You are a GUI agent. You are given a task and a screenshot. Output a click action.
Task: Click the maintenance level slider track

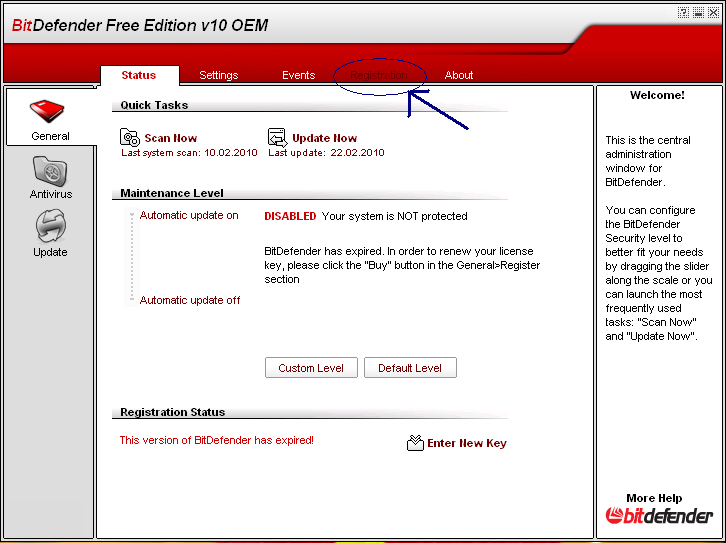coord(132,257)
